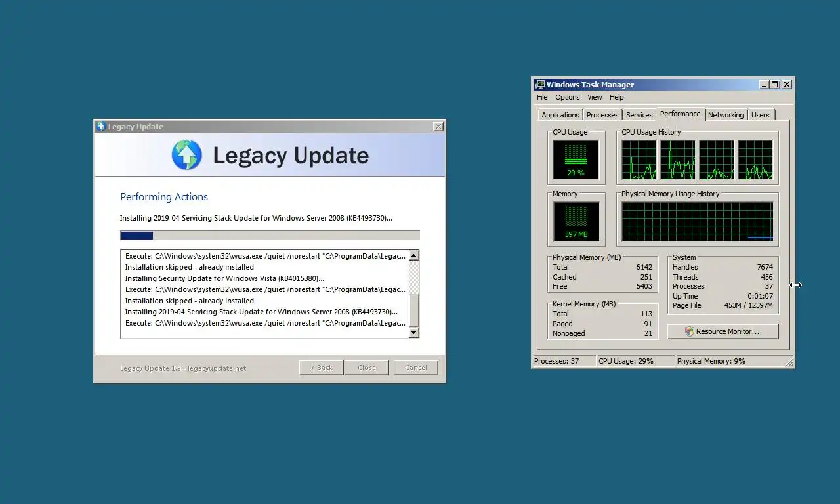Click Kernel Memory Paged value 91

pos(648,324)
